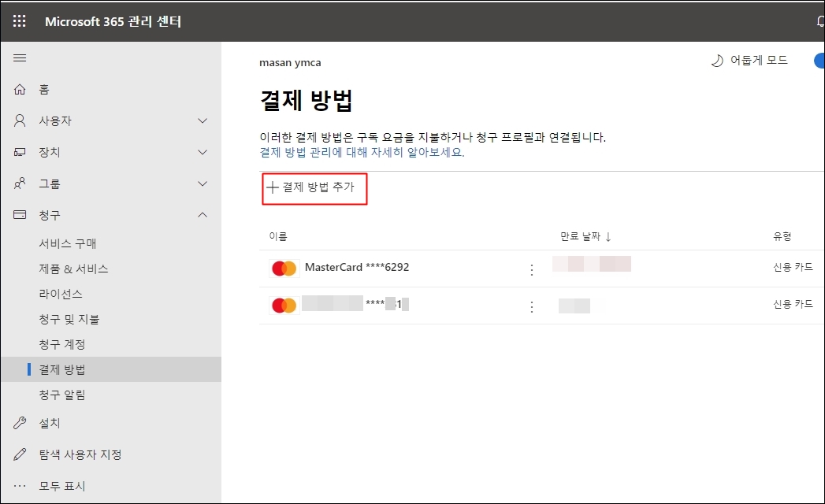Click the notification bell icon in the header
Screen dimensions: 825x504
click(820, 21)
